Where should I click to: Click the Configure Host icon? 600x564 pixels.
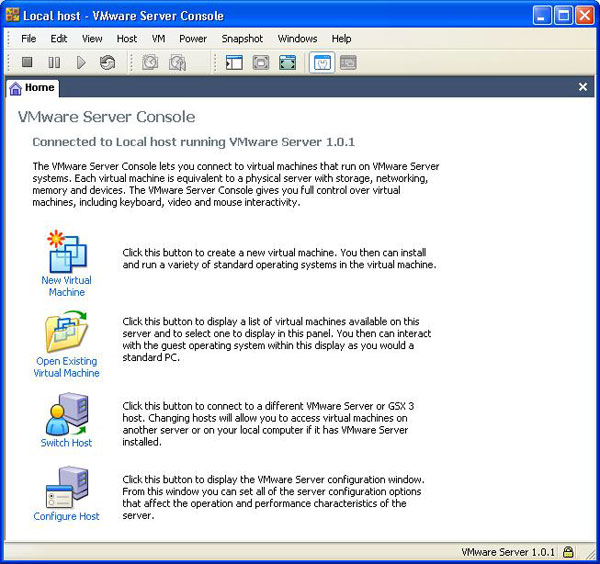coord(67,487)
